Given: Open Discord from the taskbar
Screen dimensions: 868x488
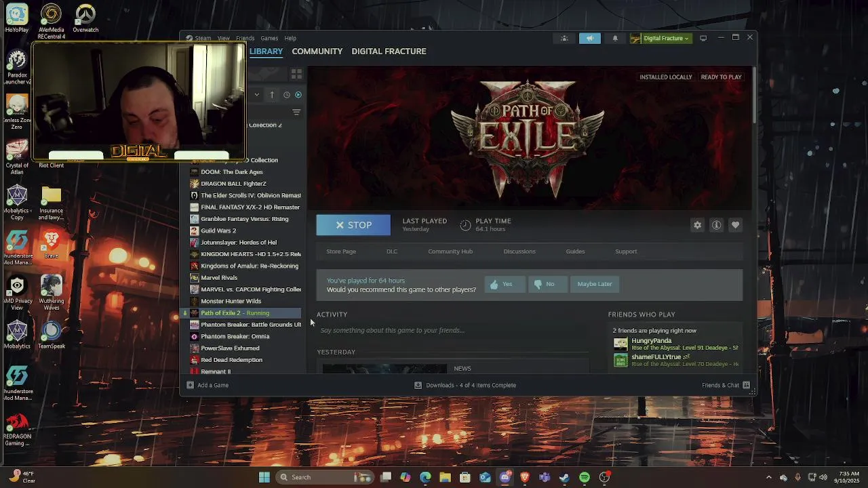Looking at the screenshot, I should [x=505, y=477].
